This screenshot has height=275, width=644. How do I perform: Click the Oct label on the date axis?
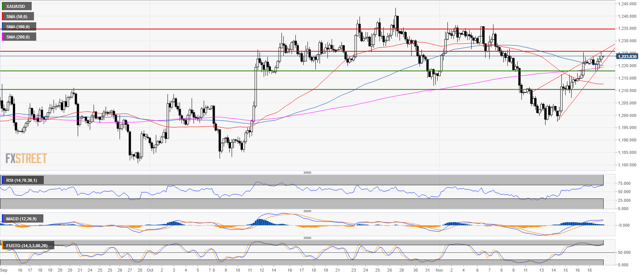pos(150,270)
